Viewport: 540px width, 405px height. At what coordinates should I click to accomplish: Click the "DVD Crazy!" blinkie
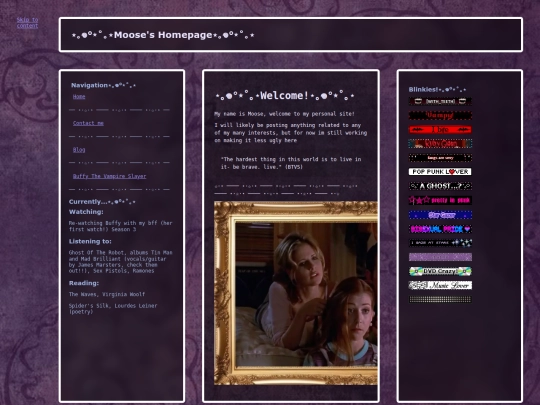pyautogui.click(x=440, y=271)
